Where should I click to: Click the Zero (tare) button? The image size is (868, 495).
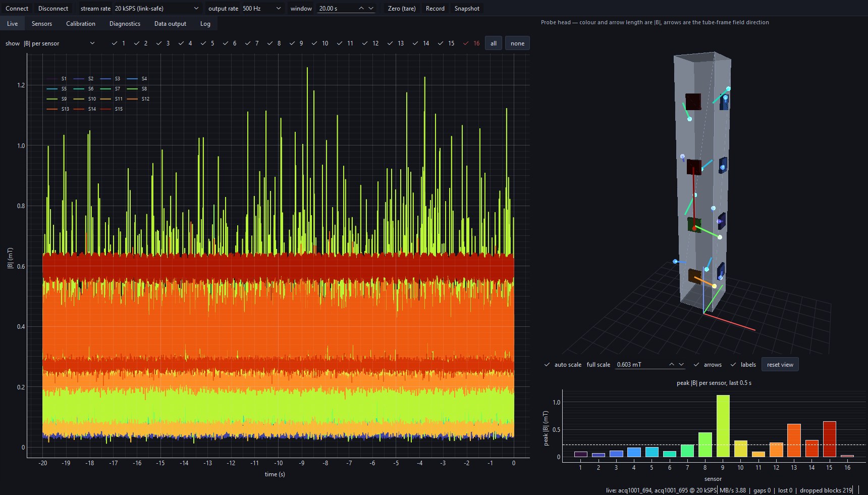(402, 9)
